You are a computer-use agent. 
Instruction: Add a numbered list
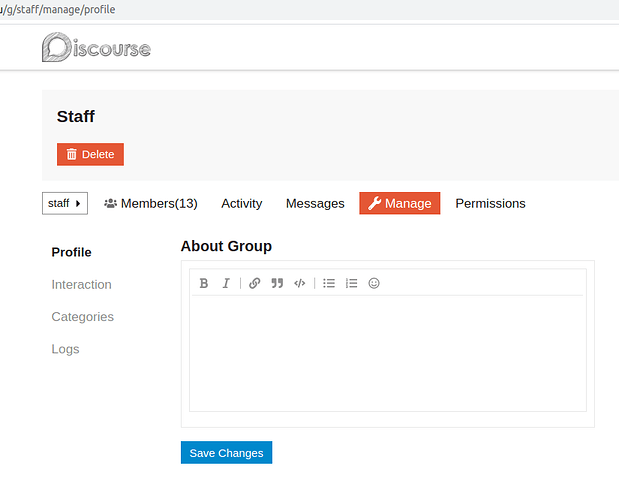(351, 283)
